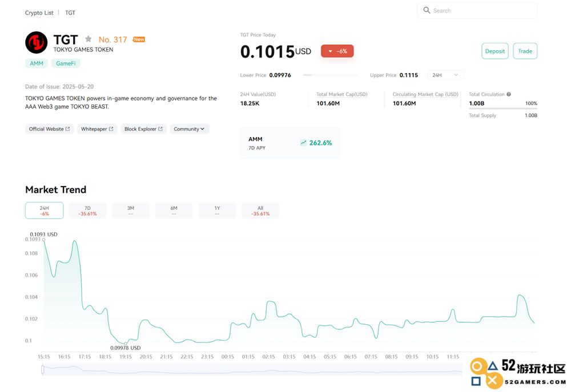Click the Total Market Cap(USD) label
Image resolution: width=571 pixels, height=392 pixels.
pos(341,94)
